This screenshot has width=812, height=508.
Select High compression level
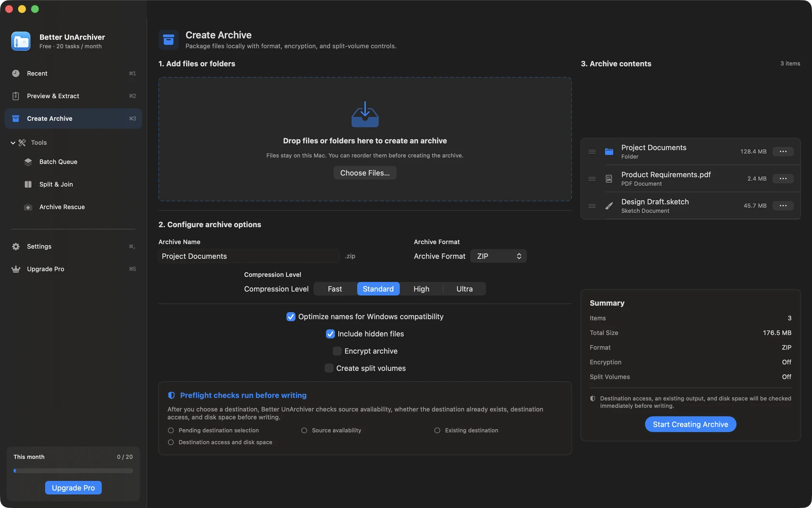click(421, 289)
